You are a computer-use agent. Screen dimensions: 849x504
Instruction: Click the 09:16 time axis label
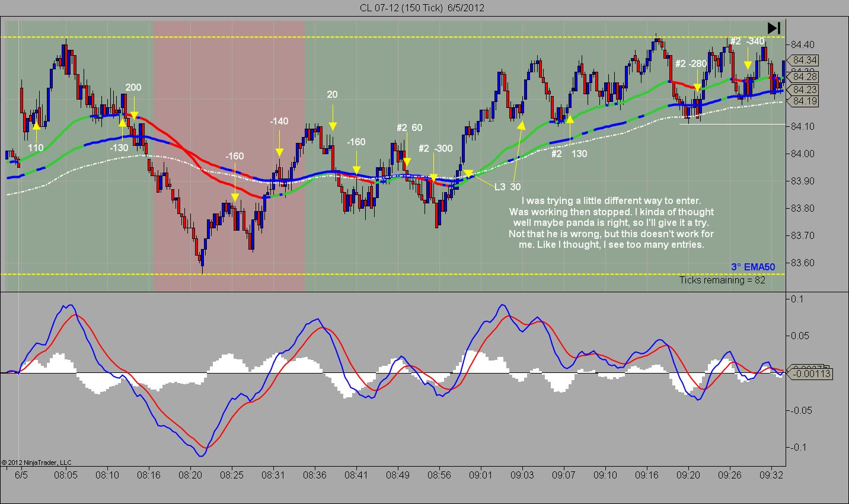click(x=646, y=476)
